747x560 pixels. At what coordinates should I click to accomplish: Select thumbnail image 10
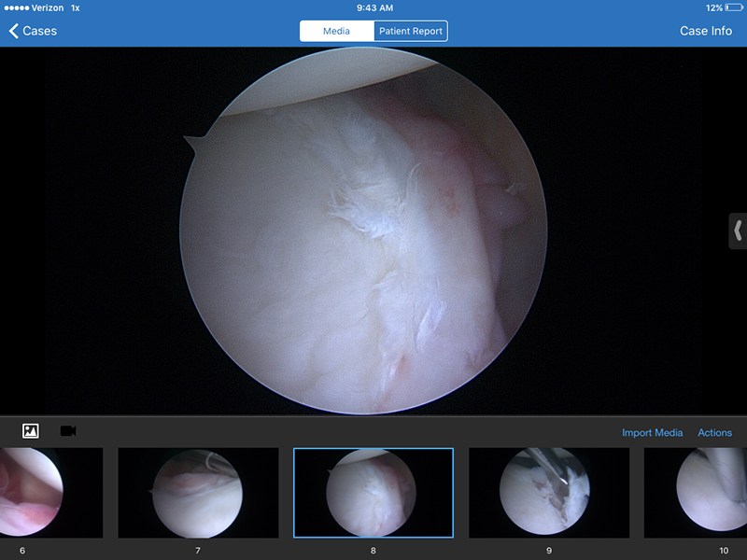[x=696, y=493]
